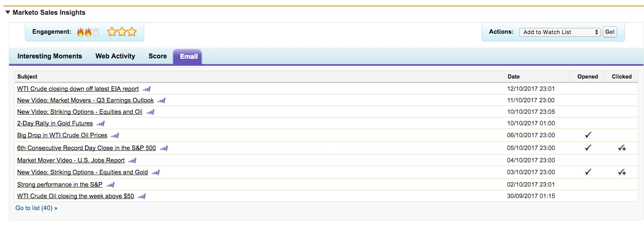Click bars icon beside Striking Options Equities and Gold
Screen dimensions: 644x231
point(156,172)
